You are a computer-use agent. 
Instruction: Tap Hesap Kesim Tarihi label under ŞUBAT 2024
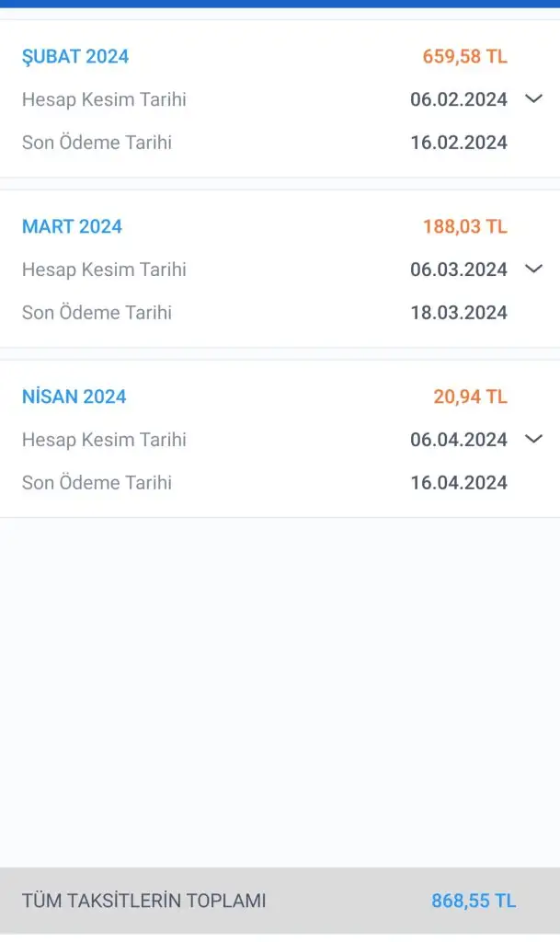104,100
